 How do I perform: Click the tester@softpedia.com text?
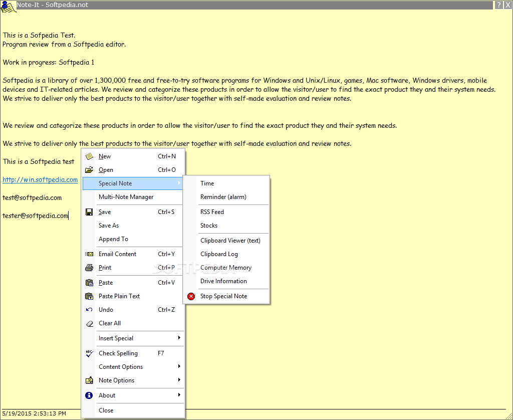36,216
